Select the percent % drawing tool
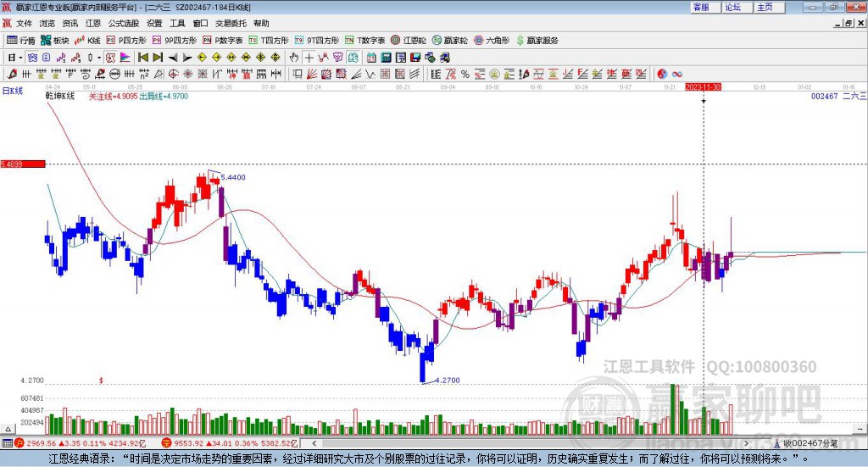The image size is (868, 467). click(x=465, y=74)
